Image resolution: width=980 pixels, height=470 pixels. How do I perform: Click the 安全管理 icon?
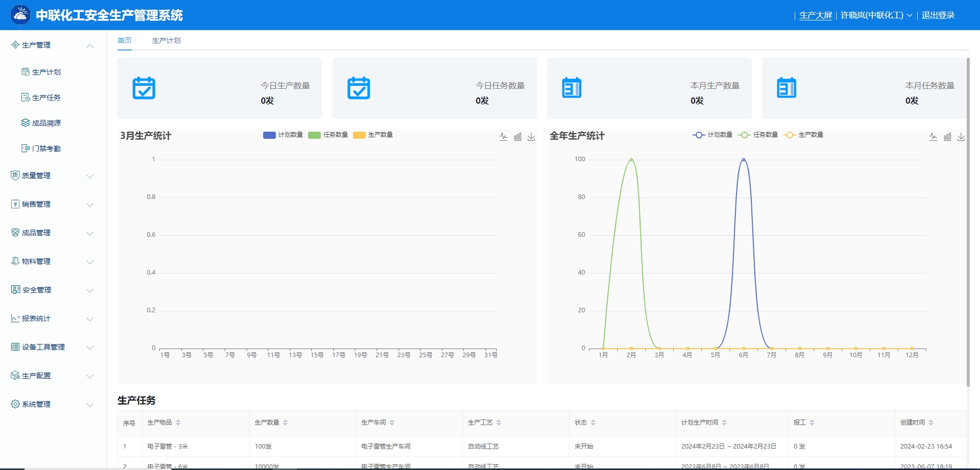(15, 290)
